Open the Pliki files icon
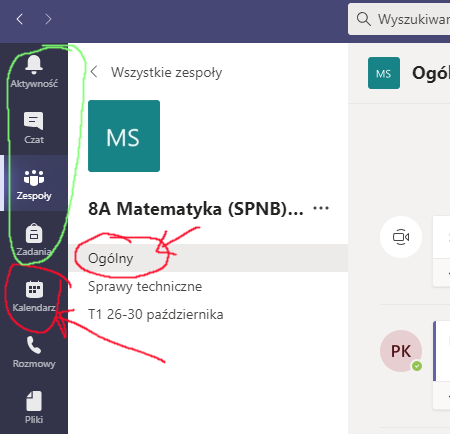Screen dimensions: 450x434 34,401
